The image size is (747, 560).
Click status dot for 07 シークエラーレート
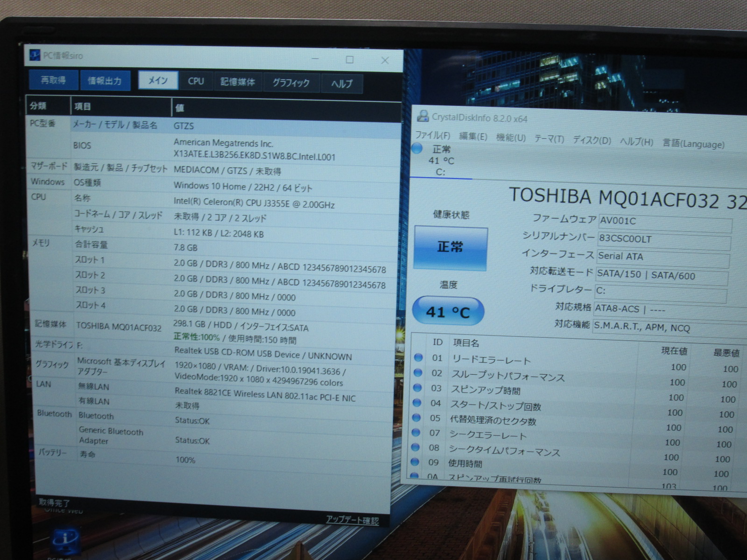pyautogui.click(x=416, y=432)
